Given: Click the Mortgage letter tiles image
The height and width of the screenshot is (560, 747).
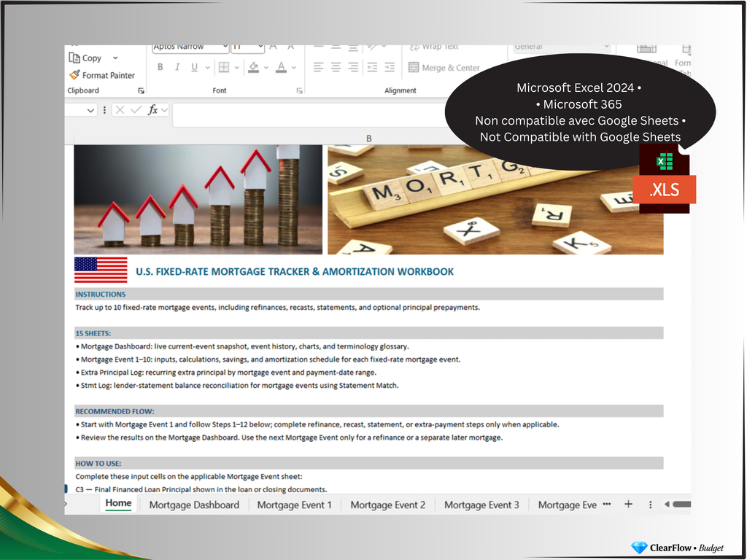Looking at the screenshot, I should point(495,200).
